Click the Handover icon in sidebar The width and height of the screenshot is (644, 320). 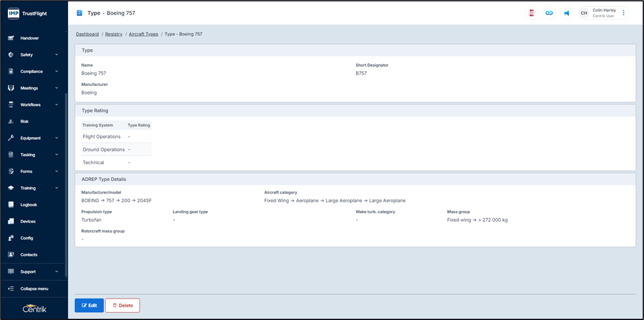click(x=11, y=38)
